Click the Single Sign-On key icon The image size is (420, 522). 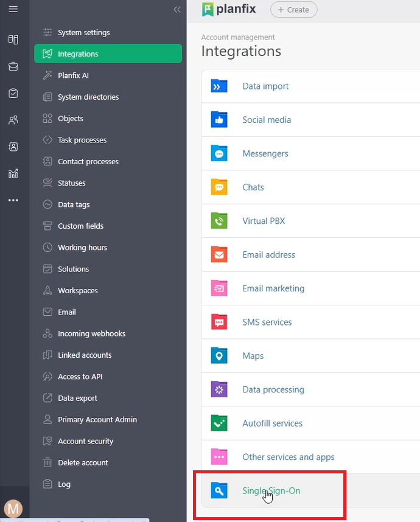[219, 491]
